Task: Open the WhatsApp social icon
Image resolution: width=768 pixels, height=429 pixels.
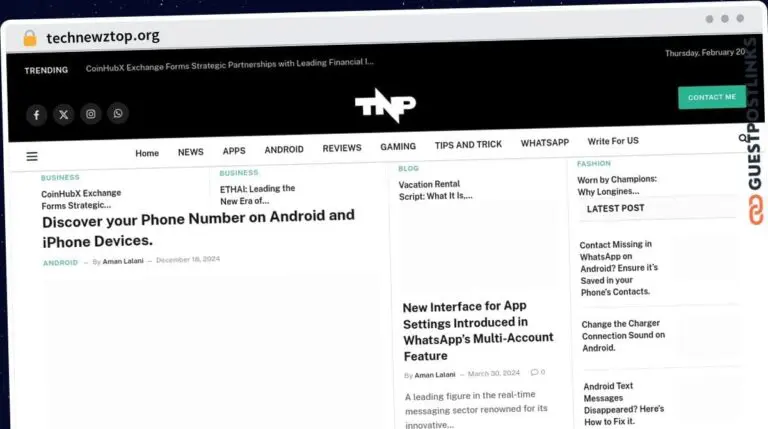Action: click(x=118, y=114)
